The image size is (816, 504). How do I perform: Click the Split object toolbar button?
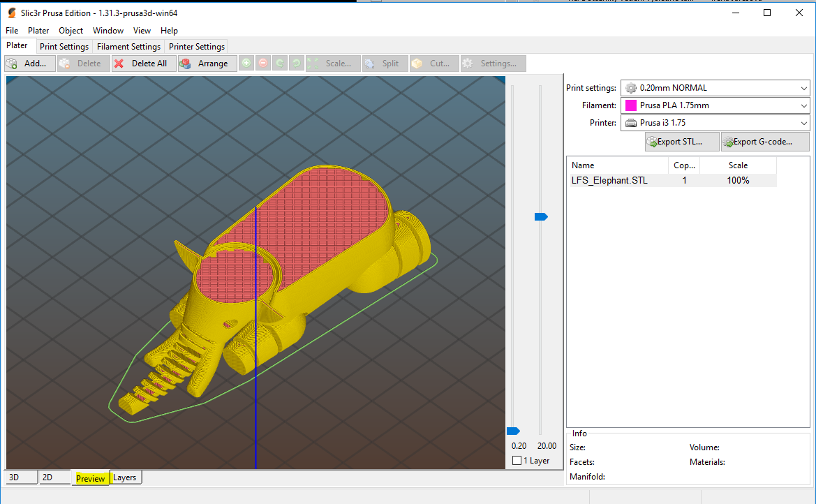[x=382, y=64]
